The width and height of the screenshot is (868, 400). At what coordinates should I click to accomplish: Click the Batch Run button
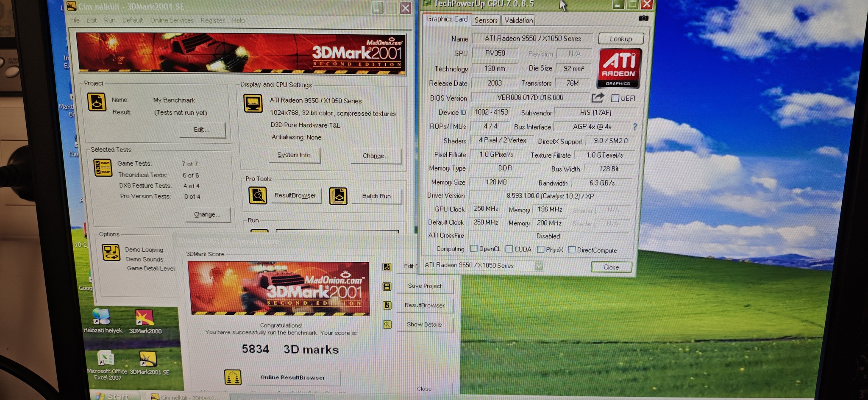click(376, 196)
